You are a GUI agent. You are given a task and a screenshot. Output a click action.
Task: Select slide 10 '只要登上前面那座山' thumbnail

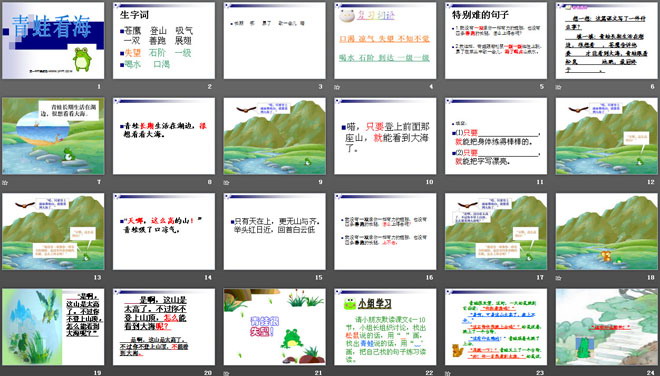pos(385,136)
